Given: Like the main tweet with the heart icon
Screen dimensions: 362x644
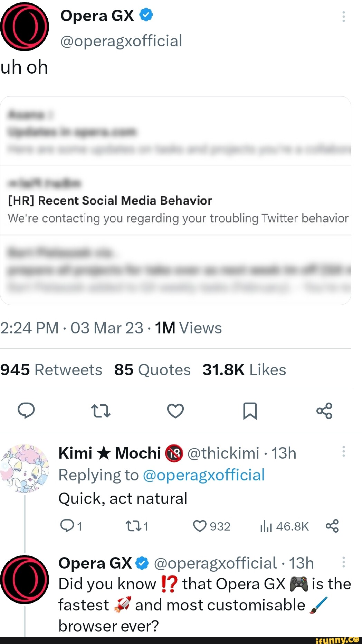Looking at the screenshot, I should [x=175, y=411].
